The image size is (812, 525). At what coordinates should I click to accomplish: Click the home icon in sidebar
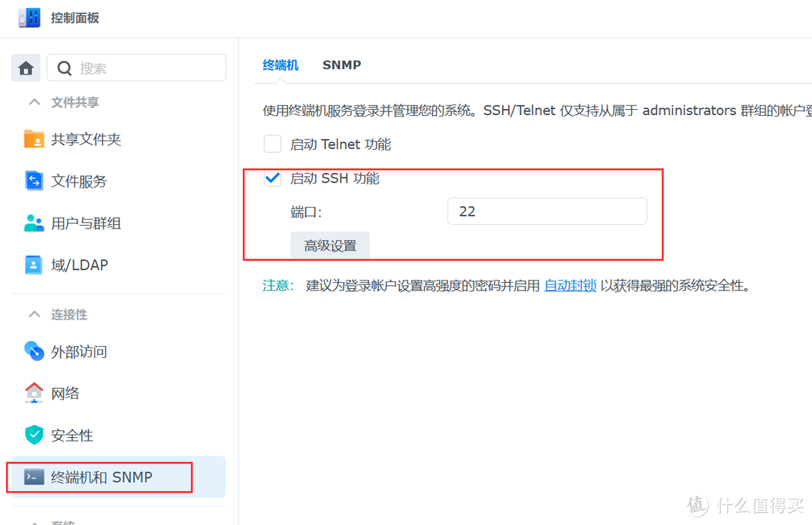coord(26,67)
